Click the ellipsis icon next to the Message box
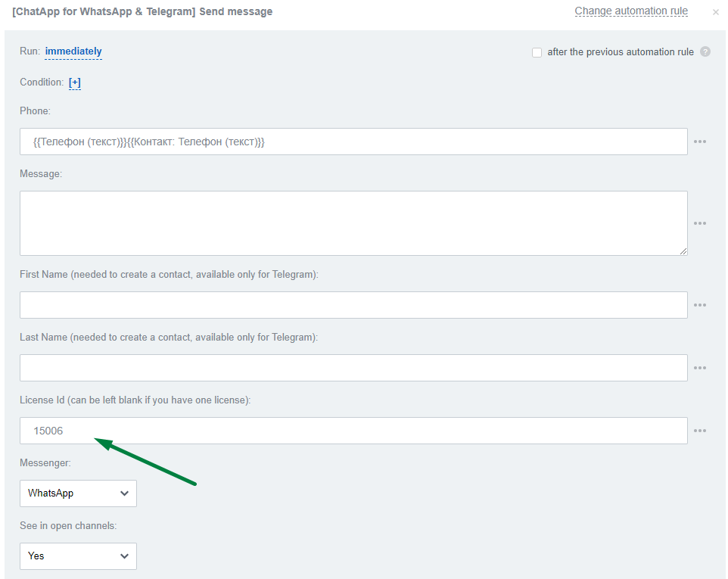The height and width of the screenshot is (579, 728). click(700, 223)
